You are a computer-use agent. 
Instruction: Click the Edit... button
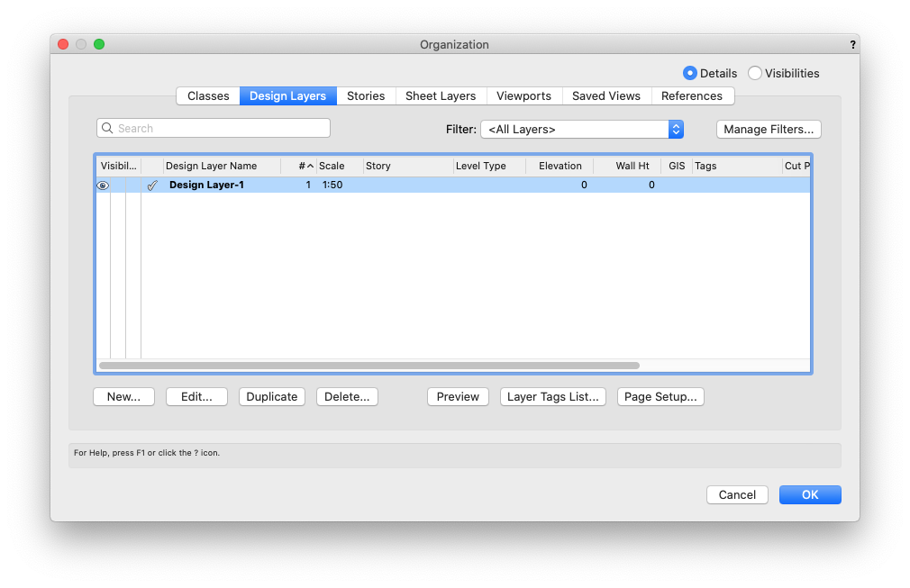click(x=196, y=396)
